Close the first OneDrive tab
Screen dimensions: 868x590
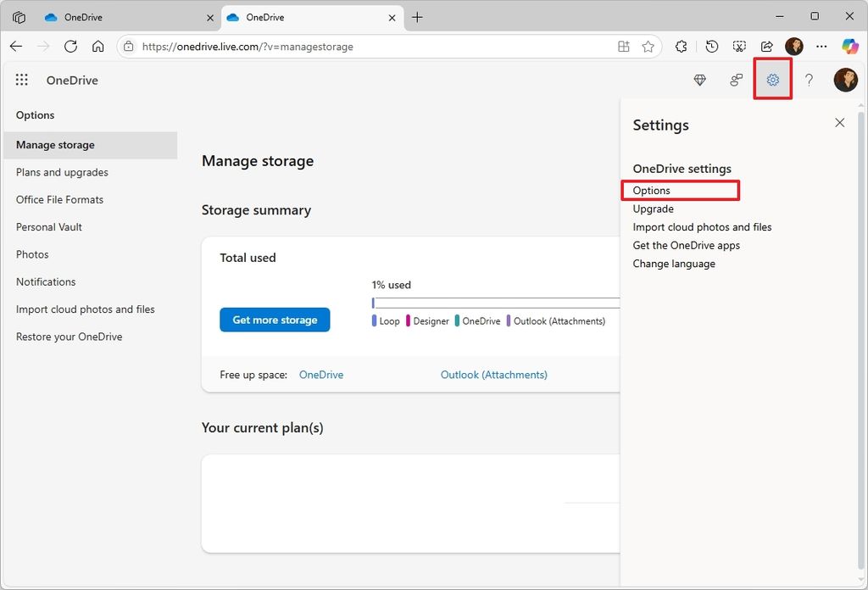point(210,18)
